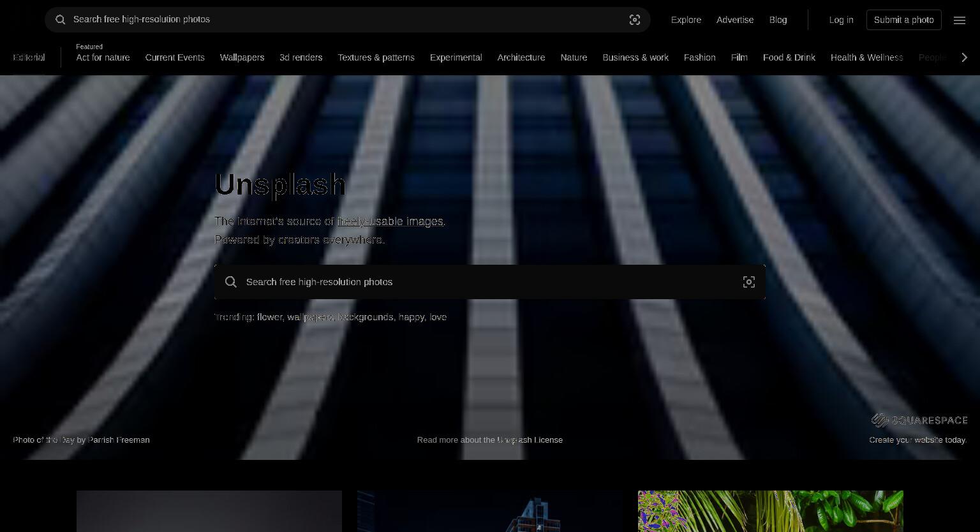This screenshot has width=980, height=532.
Task: Click the Unsplash heading text
Action: pyautogui.click(x=280, y=184)
